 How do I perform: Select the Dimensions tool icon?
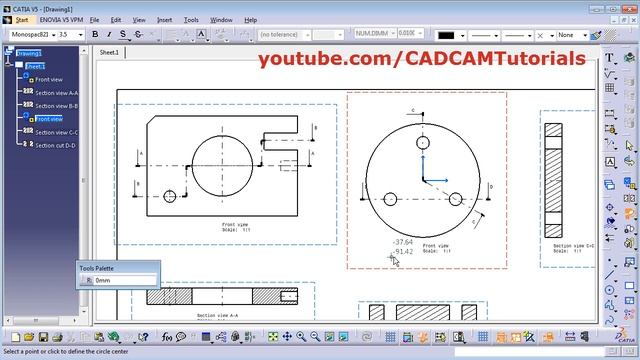click(609, 113)
